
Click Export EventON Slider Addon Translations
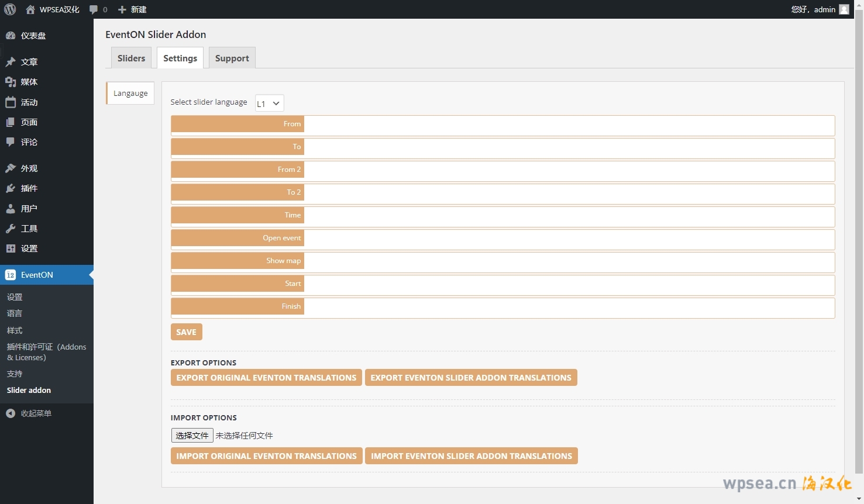coord(471,378)
